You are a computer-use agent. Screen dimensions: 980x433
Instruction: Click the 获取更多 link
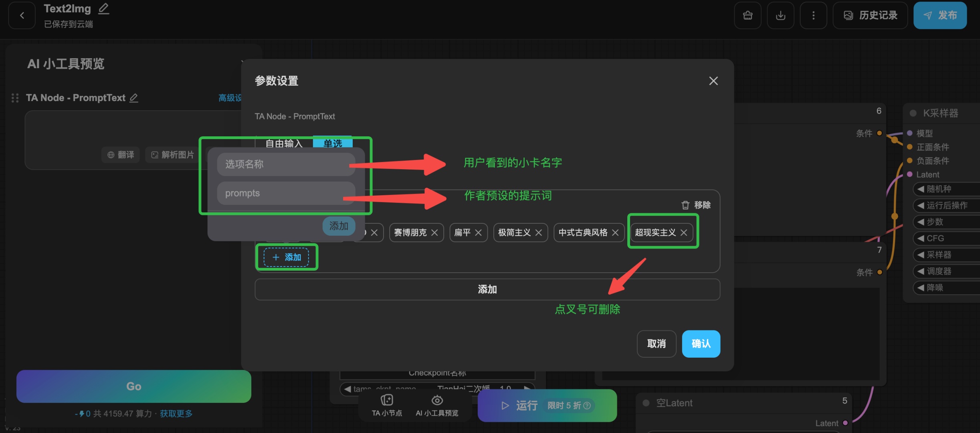(x=176, y=414)
